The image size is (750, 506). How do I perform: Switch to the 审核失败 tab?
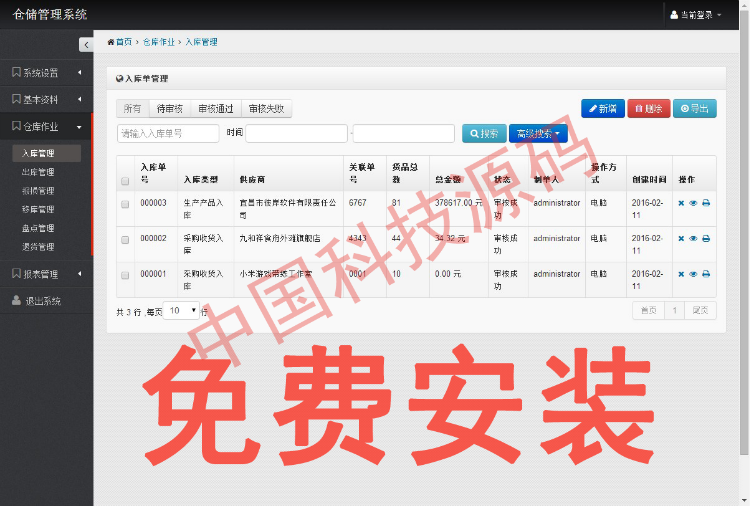266,109
